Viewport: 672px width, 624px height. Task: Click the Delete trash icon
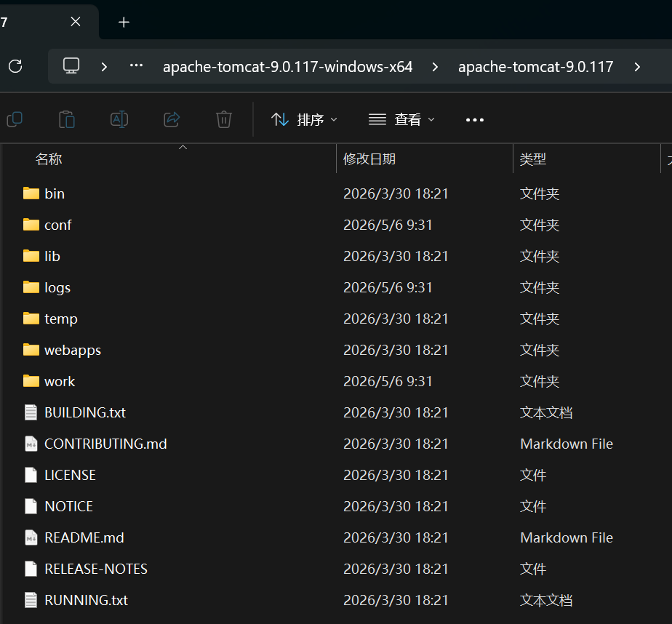(x=224, y=119)
